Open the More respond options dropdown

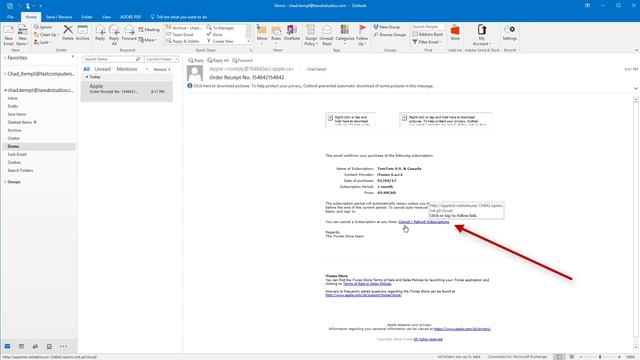[x=147, y=40]
